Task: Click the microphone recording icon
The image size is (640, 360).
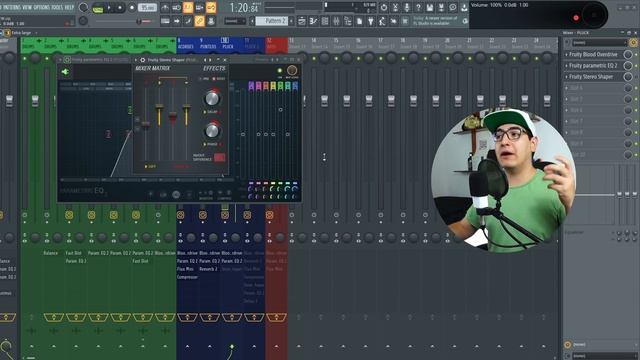Action: pos(407,7)
